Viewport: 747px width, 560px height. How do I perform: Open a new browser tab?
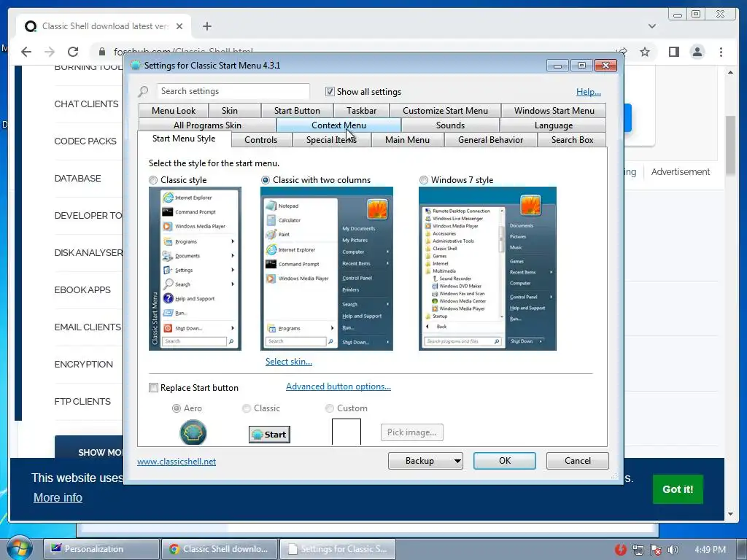(206, 26)
